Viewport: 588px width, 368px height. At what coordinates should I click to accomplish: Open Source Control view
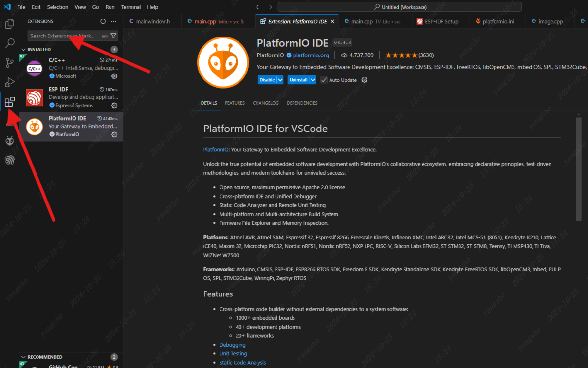[x=9, y=63]
